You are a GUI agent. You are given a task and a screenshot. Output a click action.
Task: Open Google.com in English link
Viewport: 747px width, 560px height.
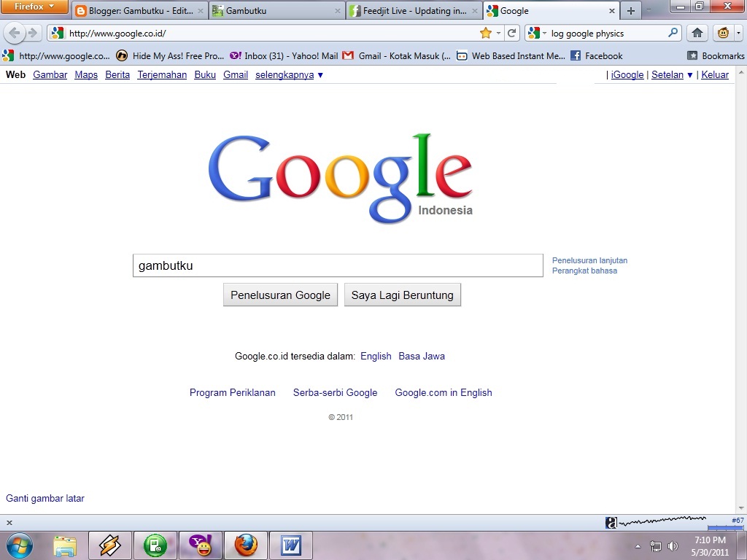pos(444,392)
